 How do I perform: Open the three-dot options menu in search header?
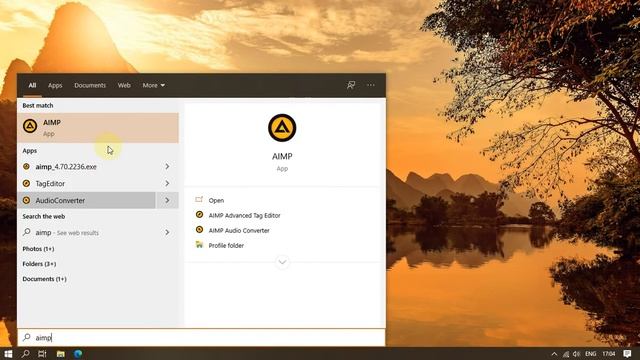pos(370,85)
